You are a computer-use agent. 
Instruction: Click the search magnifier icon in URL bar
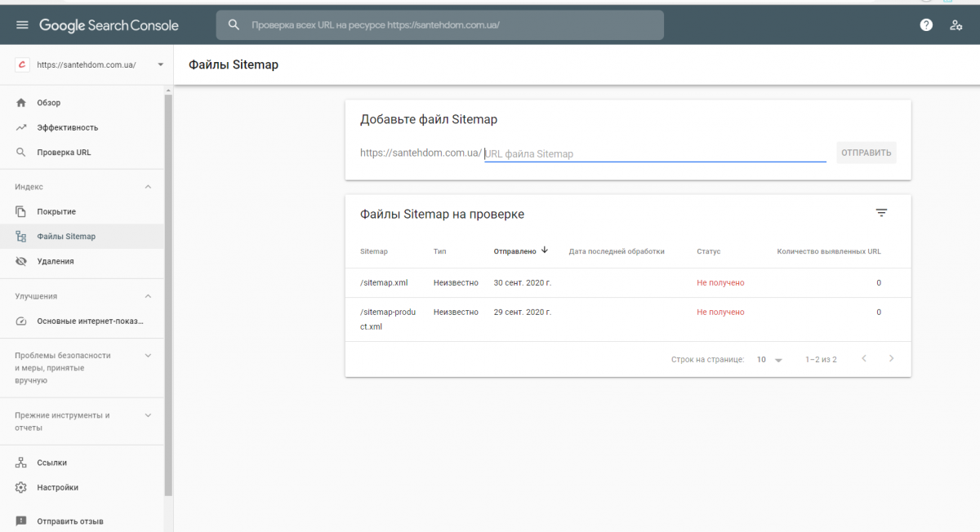point(234,25)
